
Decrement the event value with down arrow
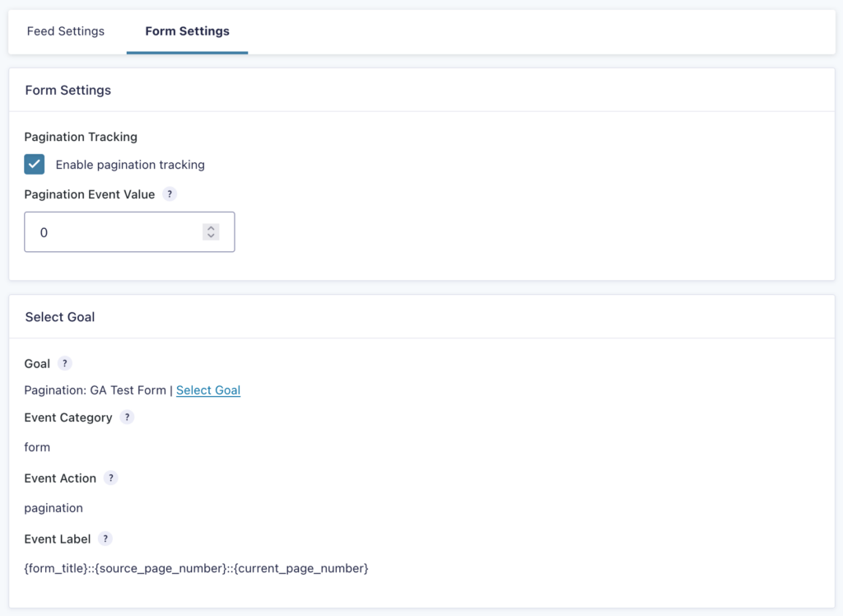(x=211, y=236)
